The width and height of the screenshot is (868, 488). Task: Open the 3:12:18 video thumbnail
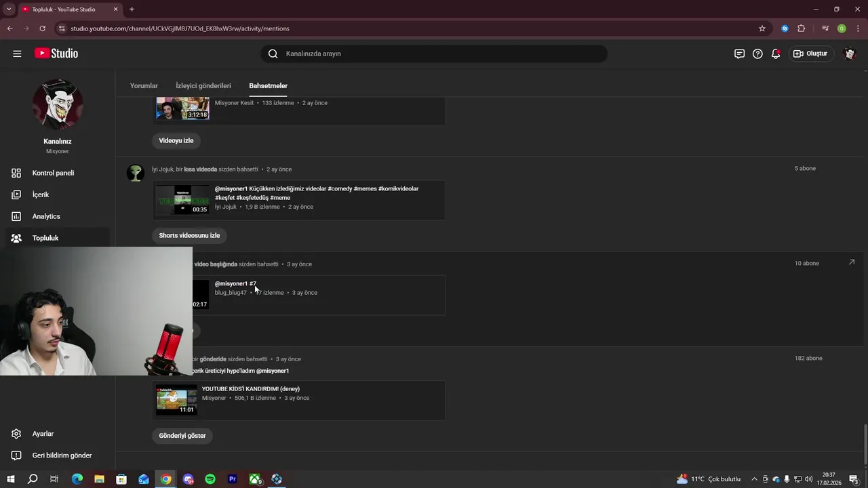pyautogui.click(x=182, y=108)
